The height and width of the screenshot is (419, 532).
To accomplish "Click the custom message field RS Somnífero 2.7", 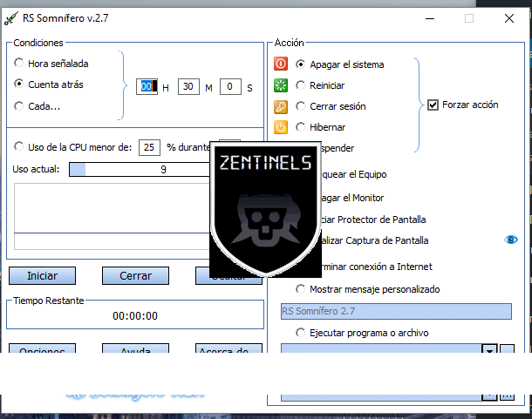I will point(396,311).
